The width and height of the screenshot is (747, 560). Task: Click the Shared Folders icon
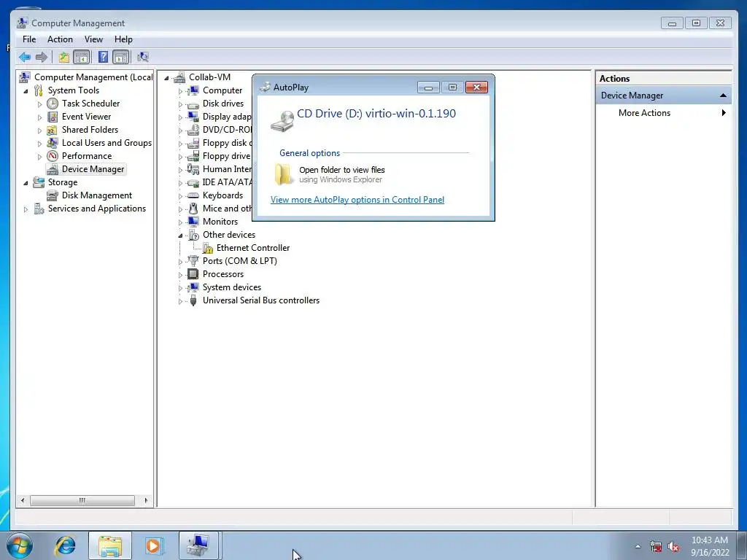53,130
